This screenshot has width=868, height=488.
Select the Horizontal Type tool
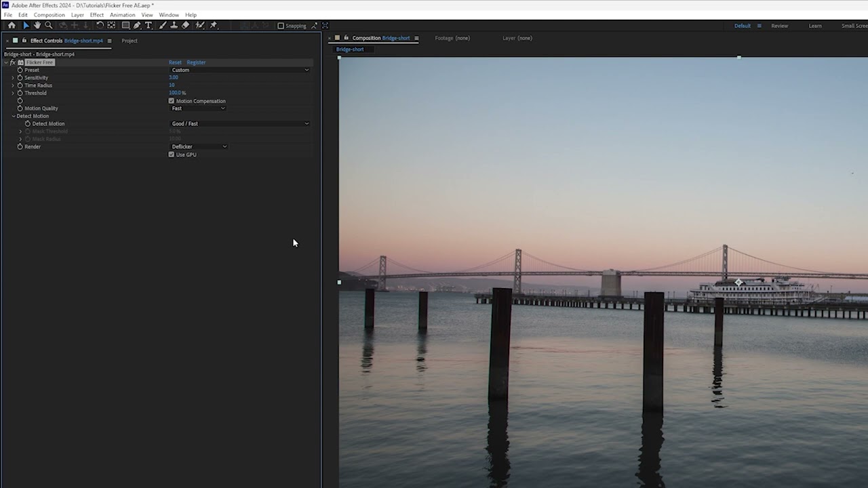[149, 25]
